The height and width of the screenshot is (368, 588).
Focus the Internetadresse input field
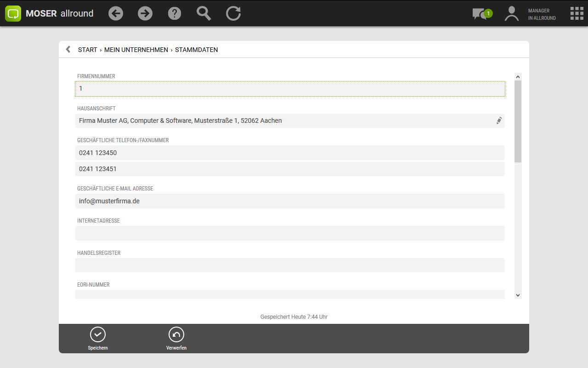tap(290, 233)
